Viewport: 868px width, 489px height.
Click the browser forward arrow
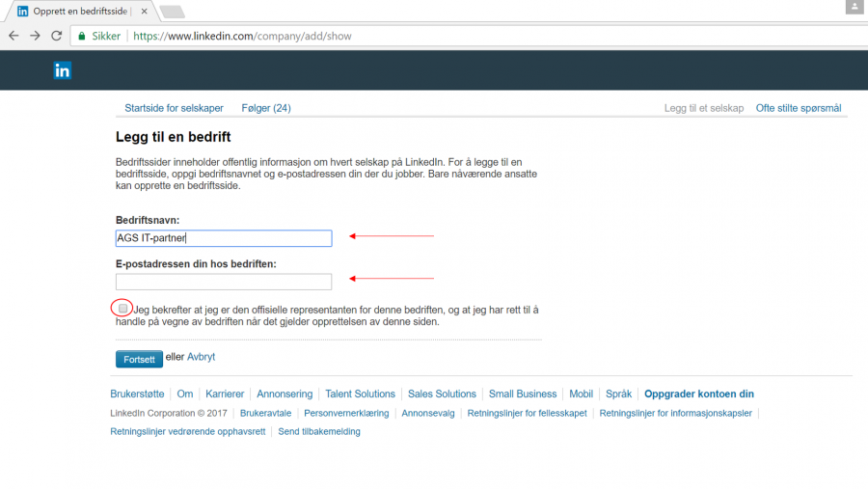(35, 36)
